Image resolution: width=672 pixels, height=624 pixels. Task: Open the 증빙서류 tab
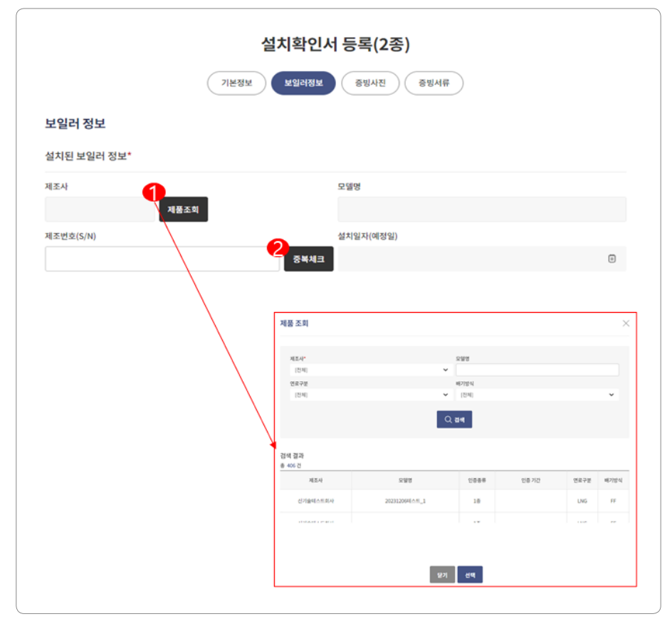coord(434,83)
